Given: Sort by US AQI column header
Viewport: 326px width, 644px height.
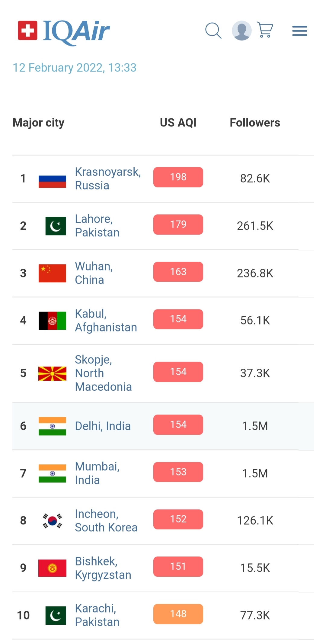Looking at the screenshot, I should 178,123.
